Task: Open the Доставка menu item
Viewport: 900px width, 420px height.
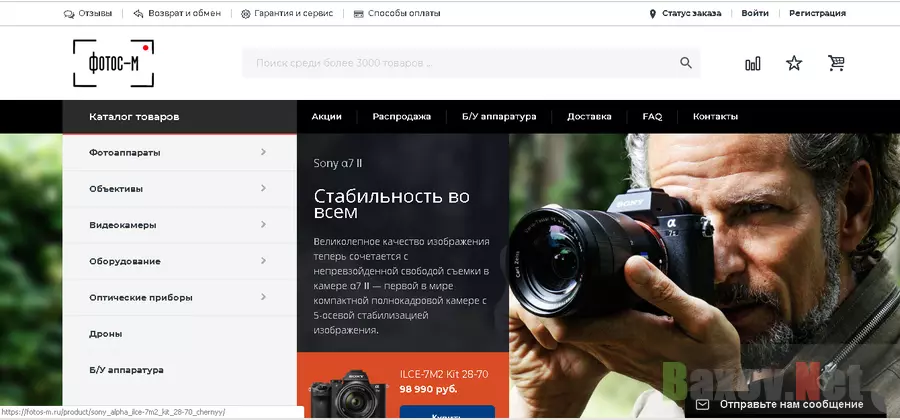Action: click(589, 116)
